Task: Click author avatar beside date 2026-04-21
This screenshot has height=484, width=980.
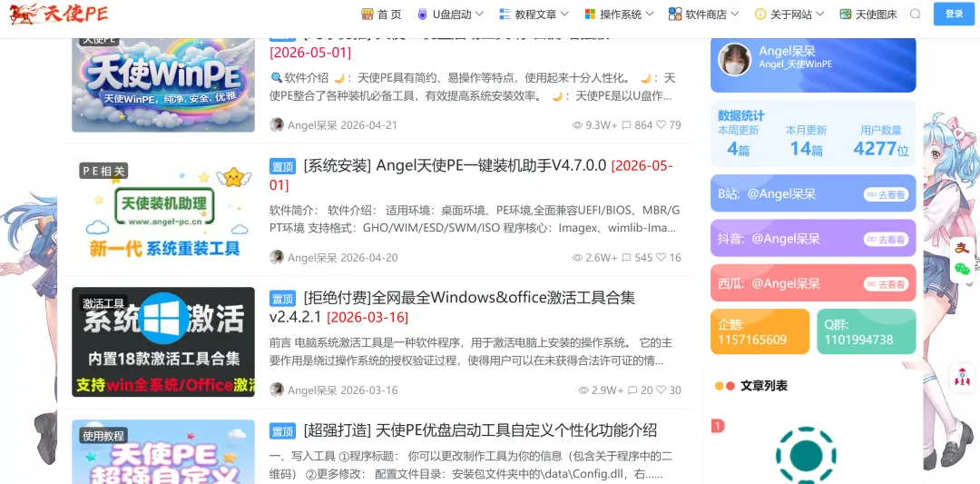Action: coord(277,124)
